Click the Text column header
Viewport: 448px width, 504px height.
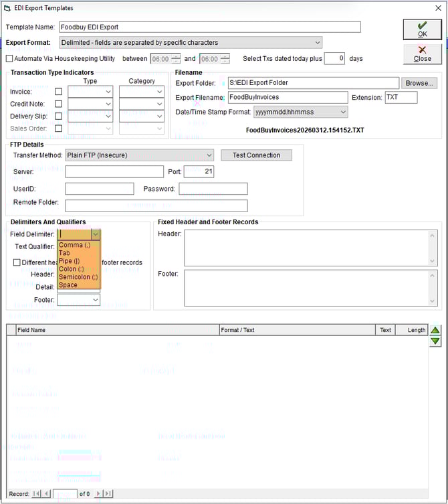coord(385,330)
